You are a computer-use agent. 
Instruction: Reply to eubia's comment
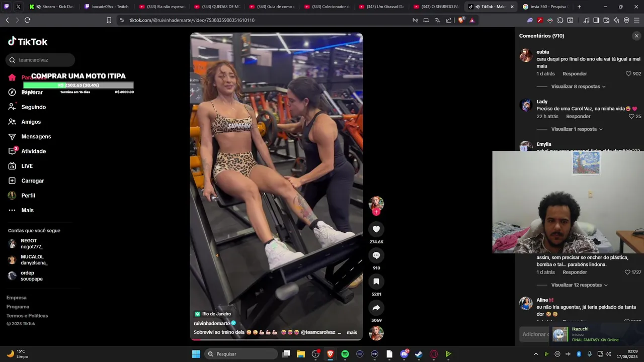[x=575, y=74]
